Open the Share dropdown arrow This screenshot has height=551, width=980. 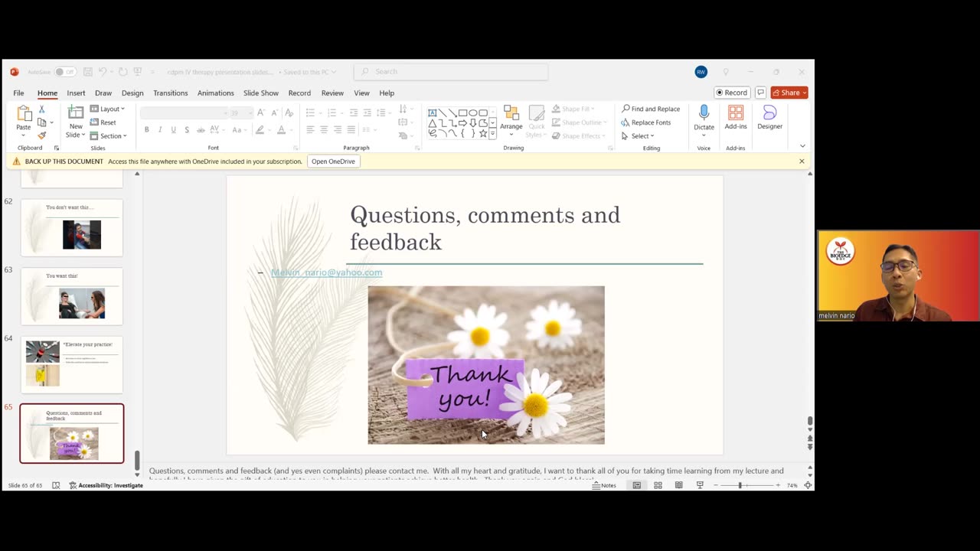coord(804,93)
